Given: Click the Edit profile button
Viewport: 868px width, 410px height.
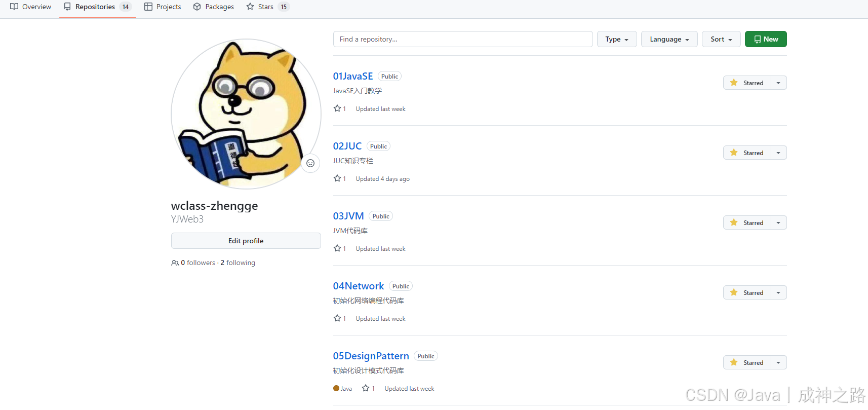Looking at the screenshot, I should click(x=246, y=241).
